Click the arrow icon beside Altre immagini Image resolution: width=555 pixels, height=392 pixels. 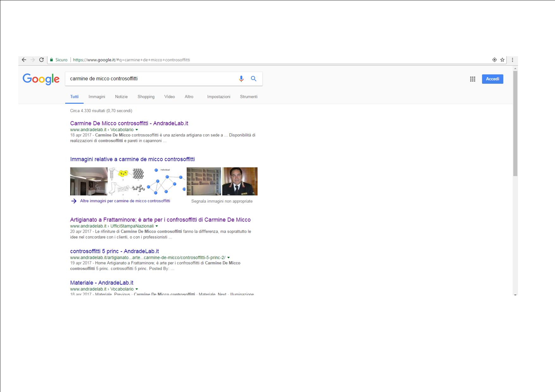pos(74,201)
